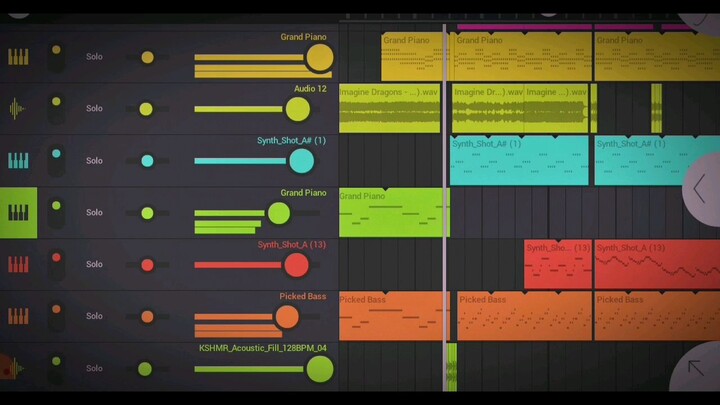Click the 'Synth_Shot_A (13)' track name label

(292, 245)
